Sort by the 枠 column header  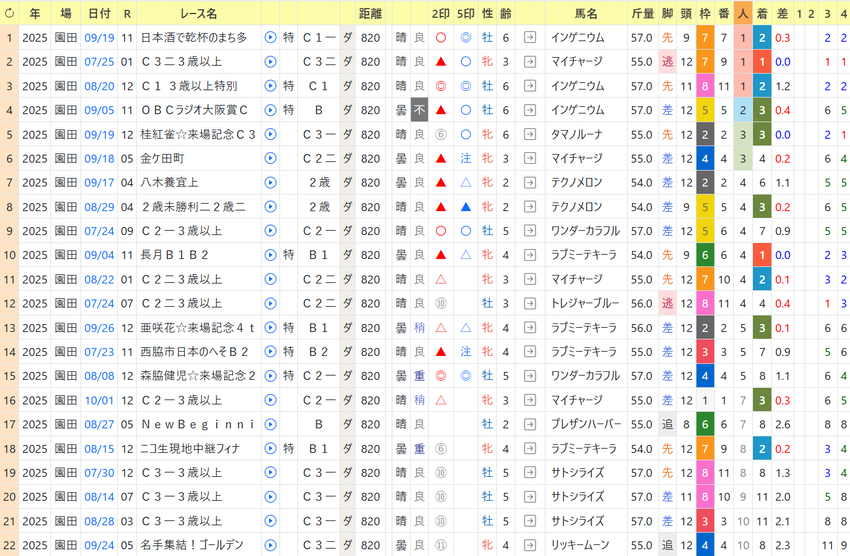point(705,14)
